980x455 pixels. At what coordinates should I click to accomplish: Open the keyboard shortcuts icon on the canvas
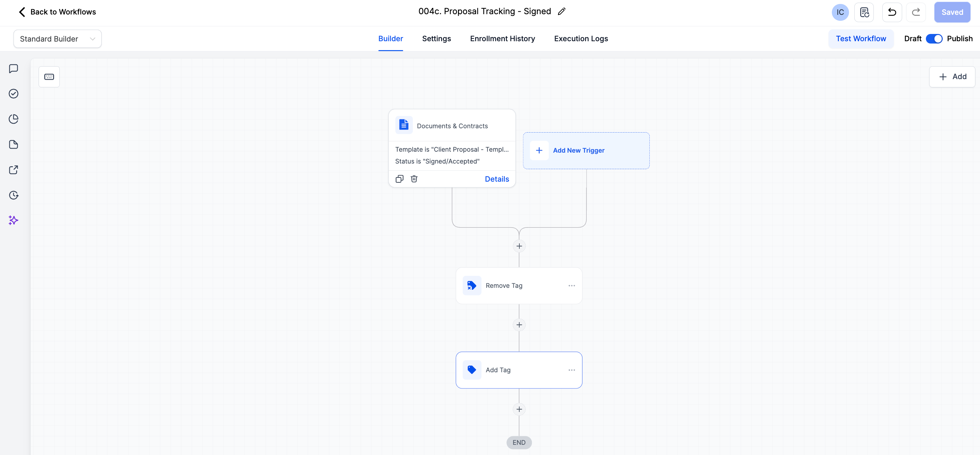[49, 77]
